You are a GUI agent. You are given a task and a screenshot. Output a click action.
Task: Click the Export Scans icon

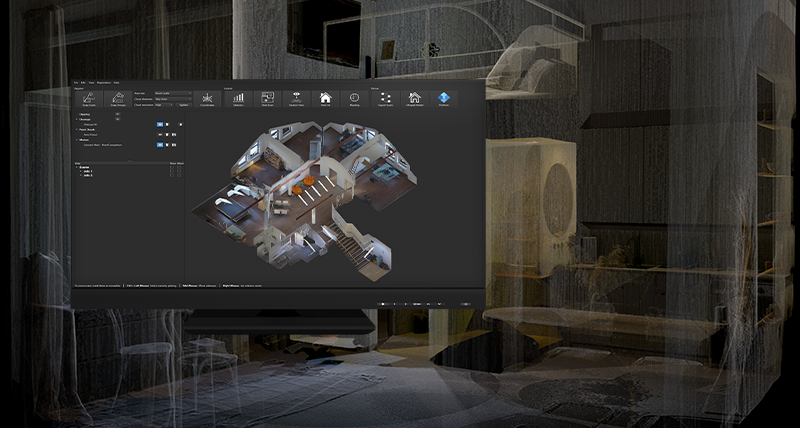pyautogui.click(x=385, y=98)
